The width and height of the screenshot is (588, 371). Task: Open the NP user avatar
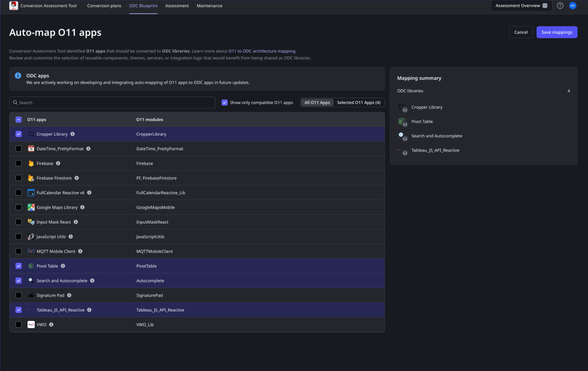pyautogui.click(x=573, y=6)
